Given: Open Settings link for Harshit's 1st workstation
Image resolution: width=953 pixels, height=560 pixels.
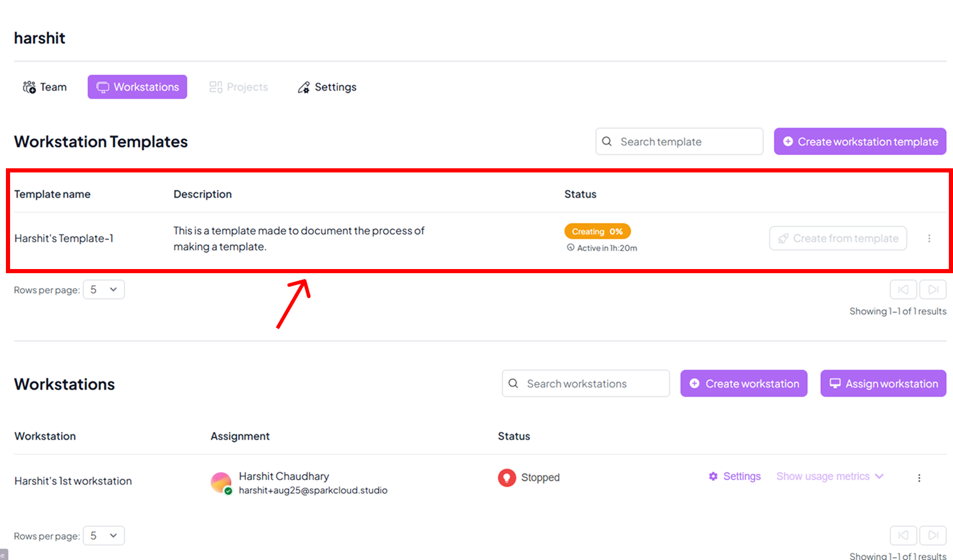Looking at the screenshot, I should tap(735, 476).
